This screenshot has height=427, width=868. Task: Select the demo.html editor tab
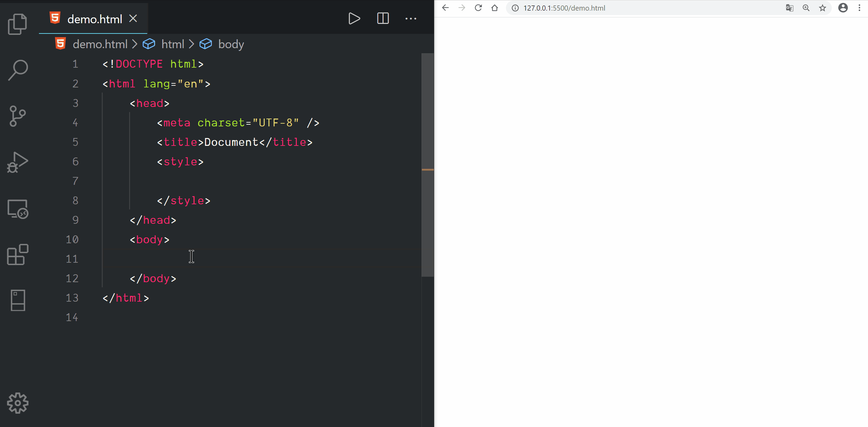94,19
